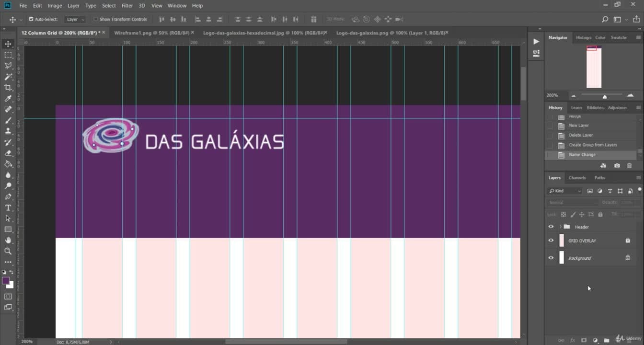Select the Path Selection tool
644x345 pixels.
coord(8,218)
